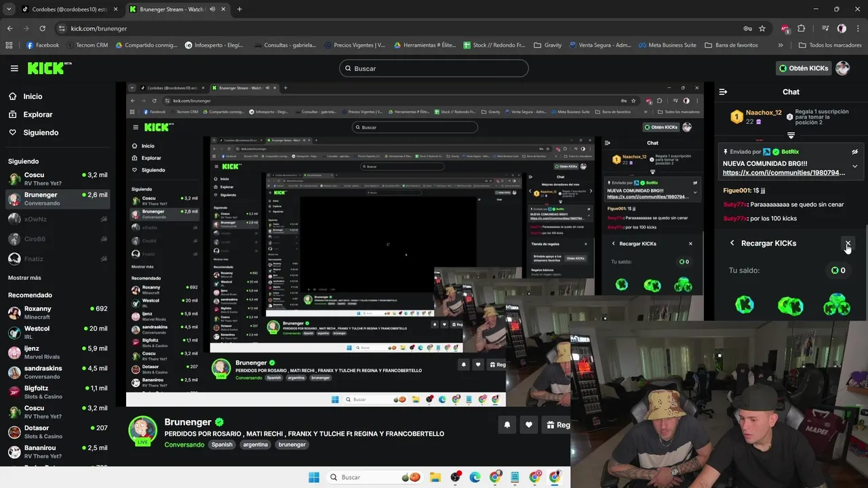Open recommended channel Roxanny
Image resolution: width=868 pixels, height=488 pixels.
click(x=57, y=312)
